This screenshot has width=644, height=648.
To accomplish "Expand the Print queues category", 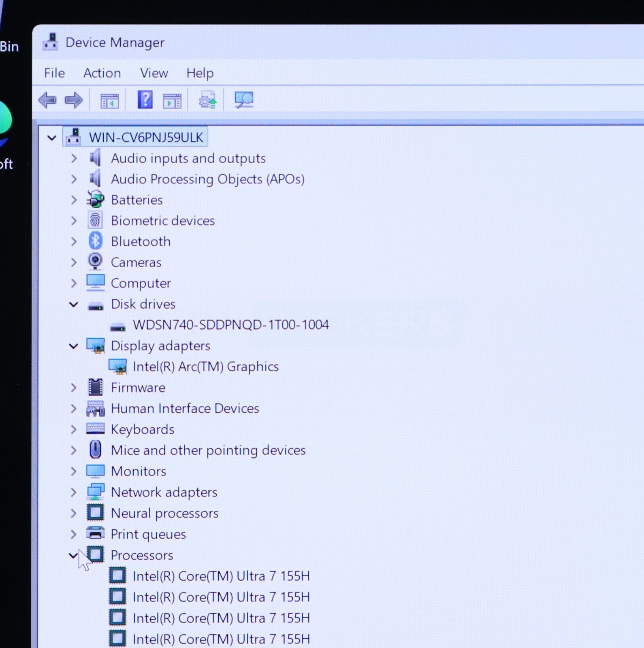I will pyautogui.click(x=74, y=534).
